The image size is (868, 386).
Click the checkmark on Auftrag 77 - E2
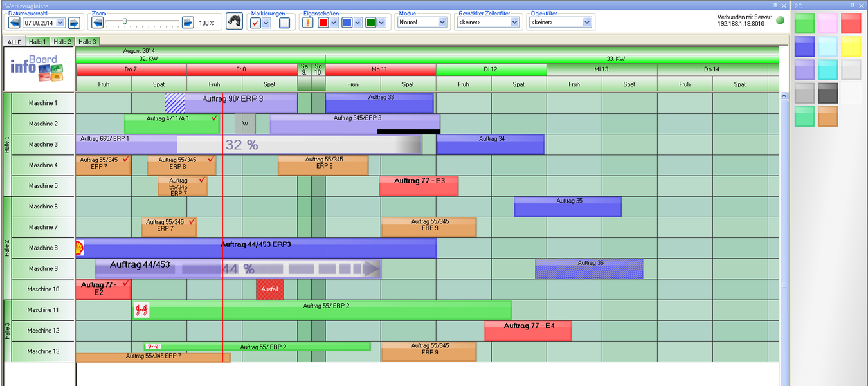pos(125,284)
